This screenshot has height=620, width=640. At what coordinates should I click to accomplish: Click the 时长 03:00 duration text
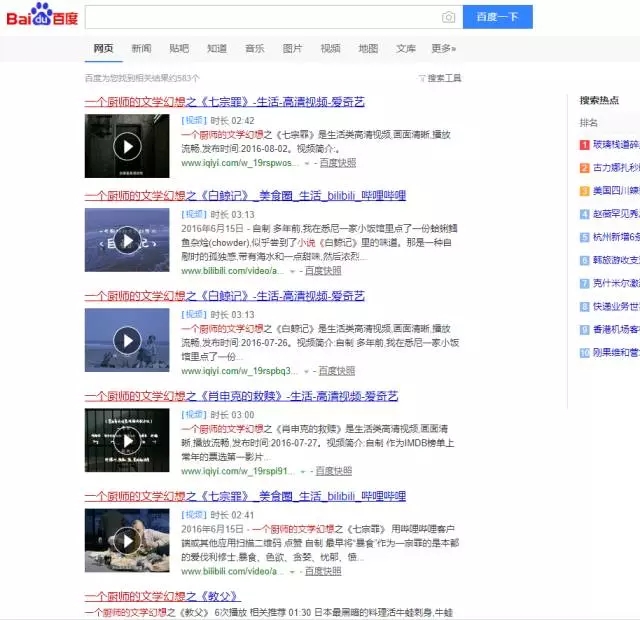[232, 415]
